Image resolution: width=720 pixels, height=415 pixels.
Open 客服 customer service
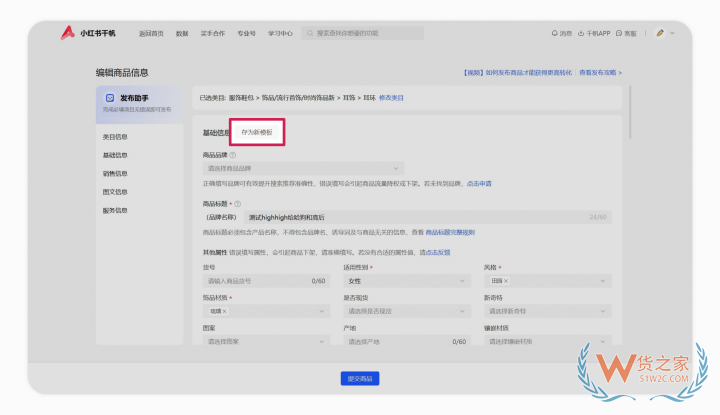(626, 33)
